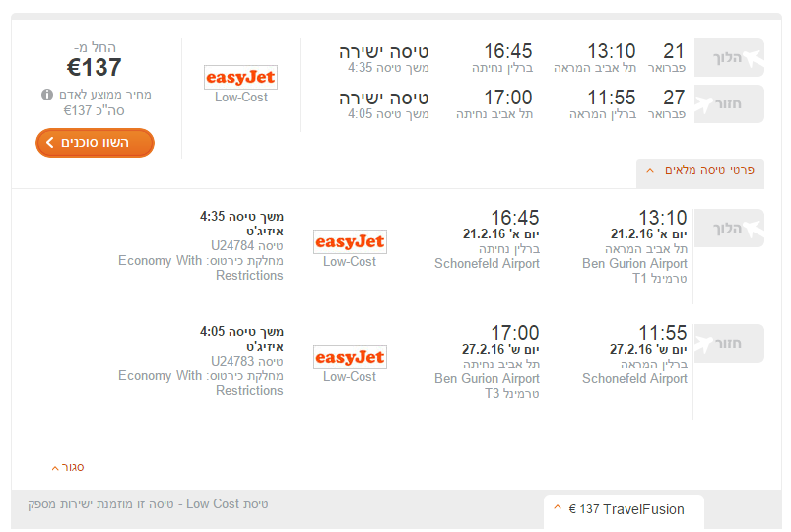The height and width of the screenshot is (532, 791).
Task: Click the easyJet logo in the summary row
Action: [241, 77]
